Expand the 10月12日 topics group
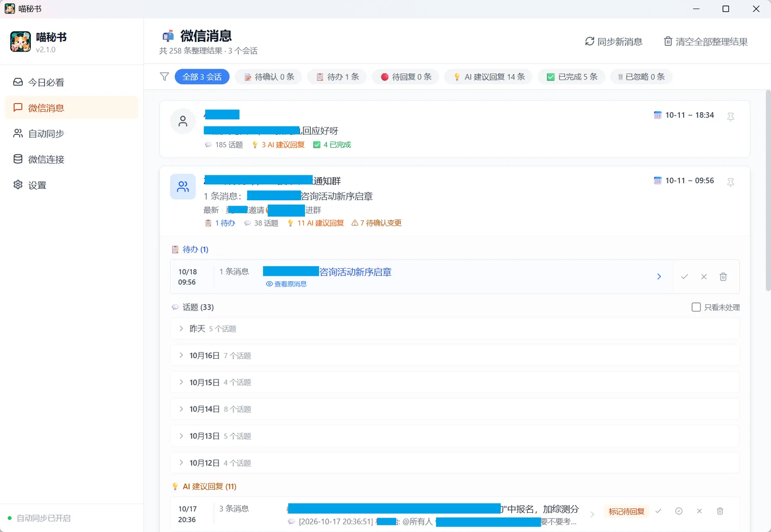 tap(454, 463)
